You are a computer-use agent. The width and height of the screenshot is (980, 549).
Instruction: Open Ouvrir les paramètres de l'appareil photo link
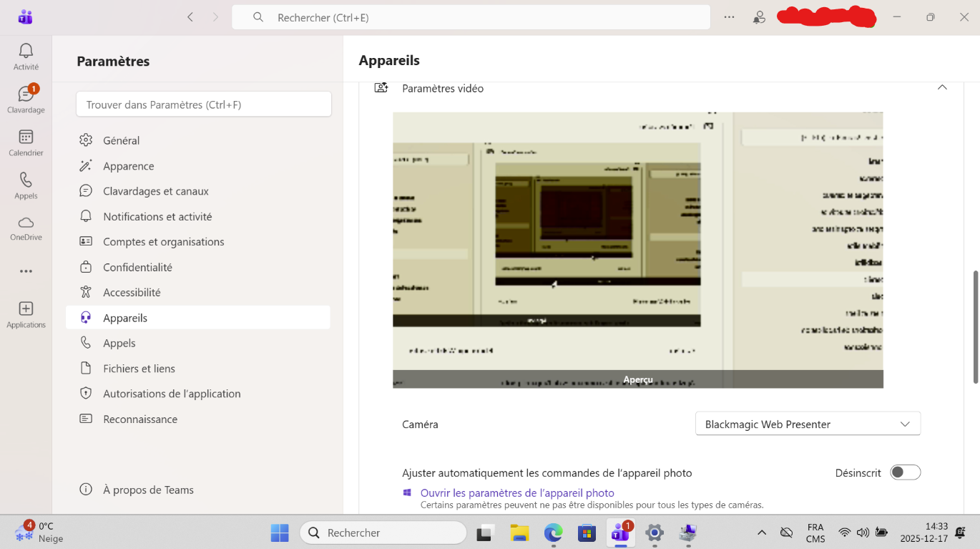coord(517,492)
